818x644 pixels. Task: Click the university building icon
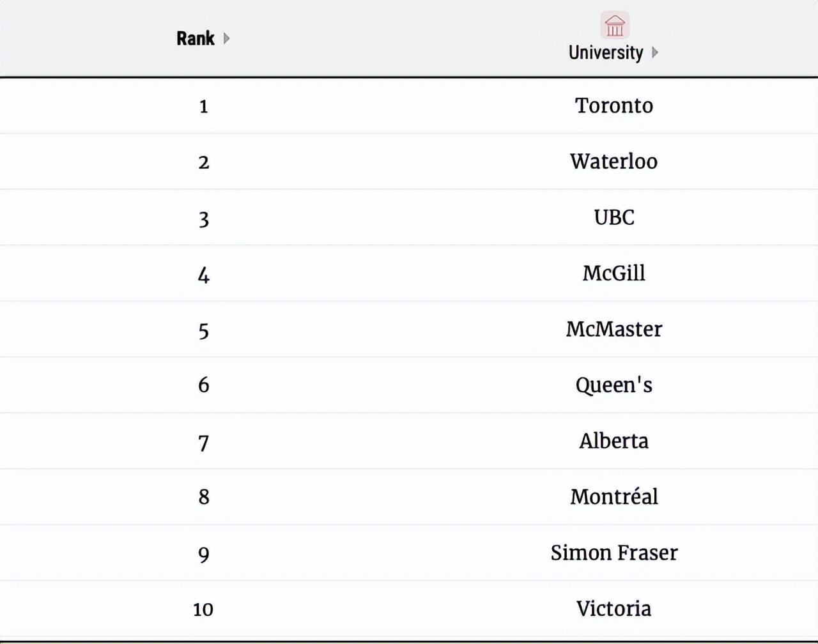(615, 26)
